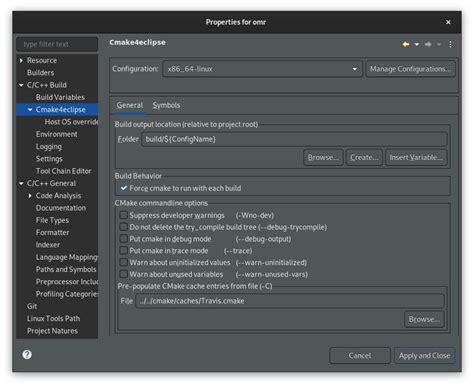Collapse the Cmake4eclipse tree node
The height and width of the screenshot is (386, 474).
(30, 110)
